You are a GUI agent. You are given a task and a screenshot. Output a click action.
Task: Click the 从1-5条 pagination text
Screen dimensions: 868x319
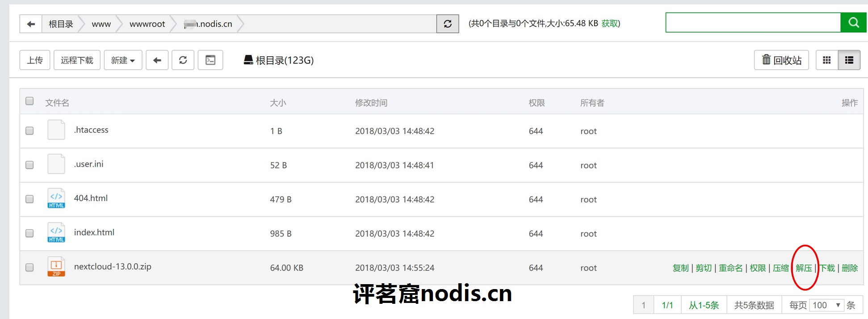704,305
